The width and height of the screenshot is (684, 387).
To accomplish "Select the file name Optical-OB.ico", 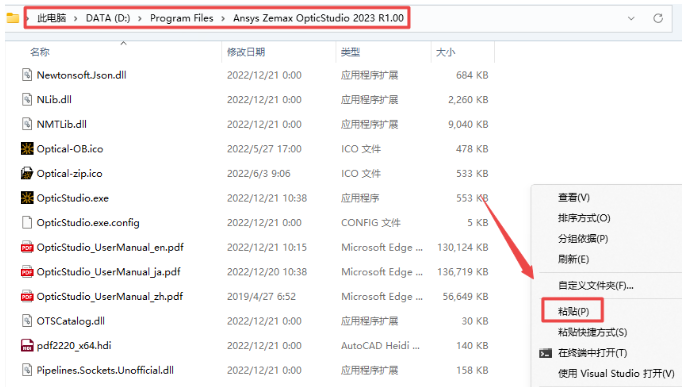I will (70, 149).
